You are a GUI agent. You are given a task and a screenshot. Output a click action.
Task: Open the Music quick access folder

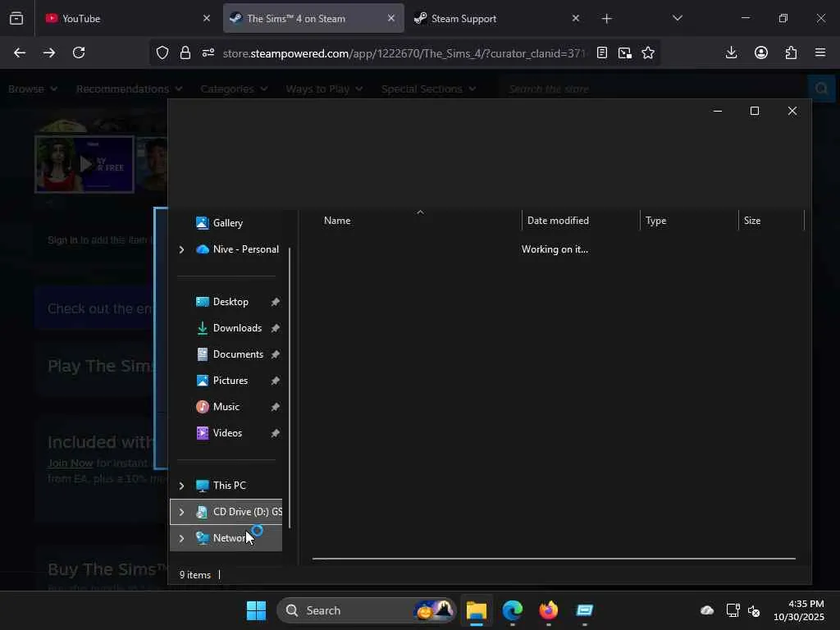[x=226, y=407]
